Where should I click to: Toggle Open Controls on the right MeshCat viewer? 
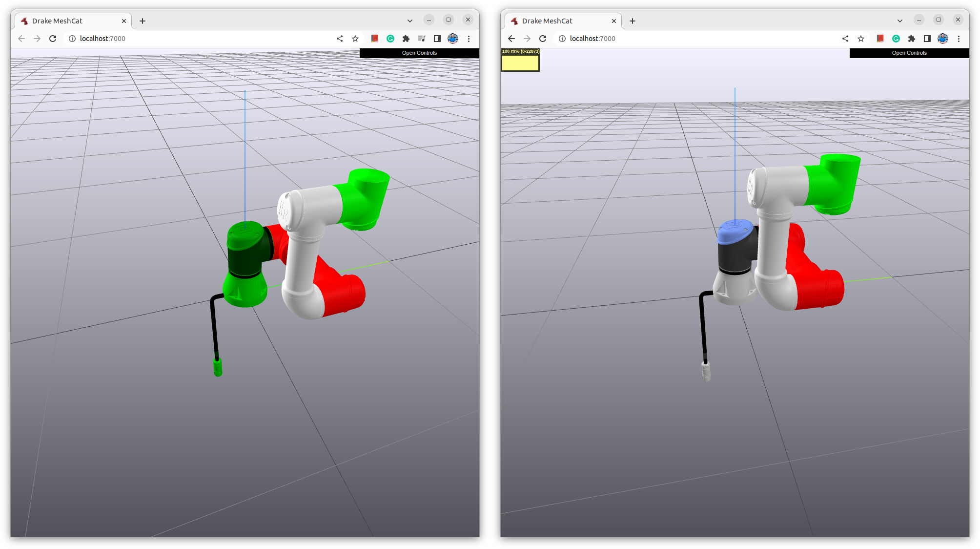coord(909,53)
